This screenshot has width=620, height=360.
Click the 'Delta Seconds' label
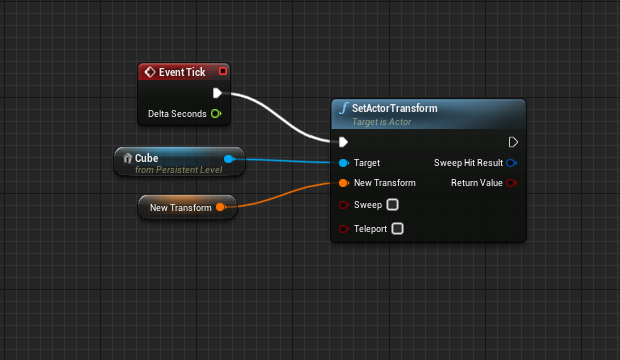(177, 114)
